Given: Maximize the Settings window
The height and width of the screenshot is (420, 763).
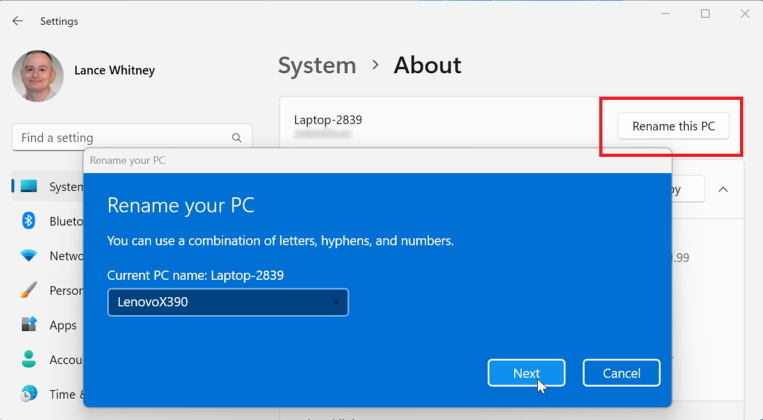Looking at the screenshot, I should pos(705,14).
